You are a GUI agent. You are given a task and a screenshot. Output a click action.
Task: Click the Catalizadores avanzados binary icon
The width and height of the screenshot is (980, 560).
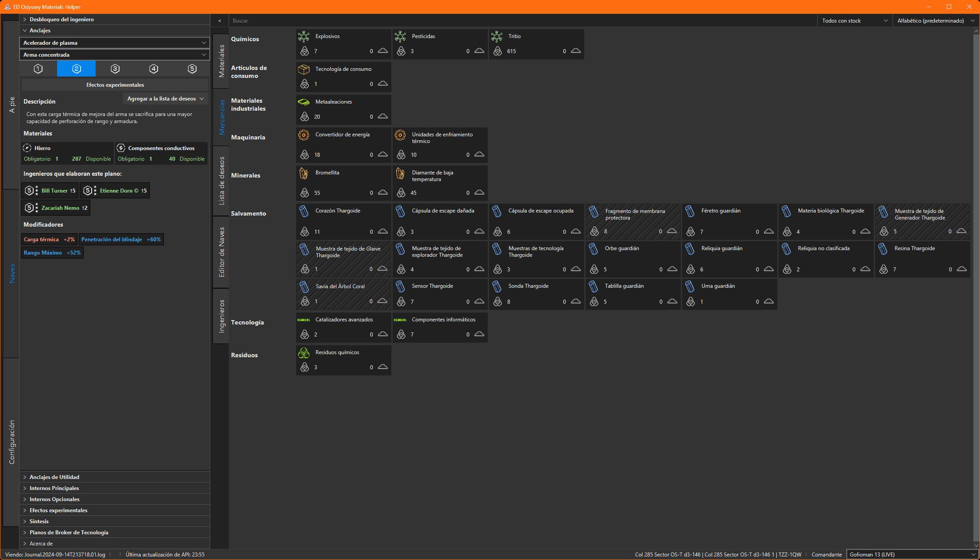pos(304,320)
